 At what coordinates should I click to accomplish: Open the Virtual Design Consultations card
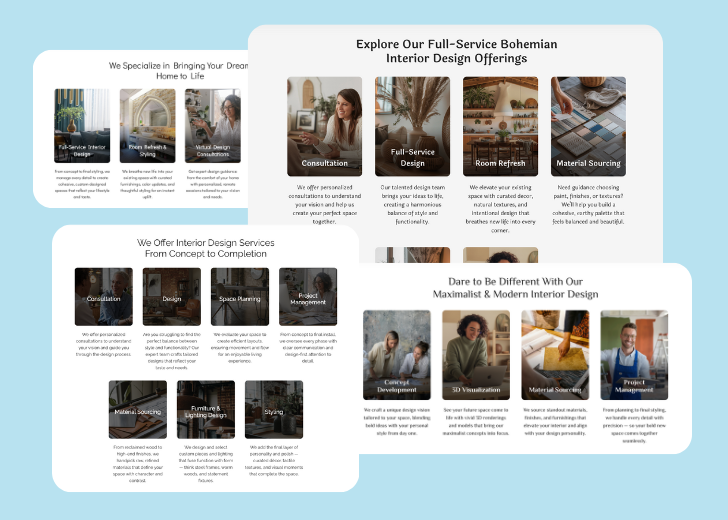[213, 126]
